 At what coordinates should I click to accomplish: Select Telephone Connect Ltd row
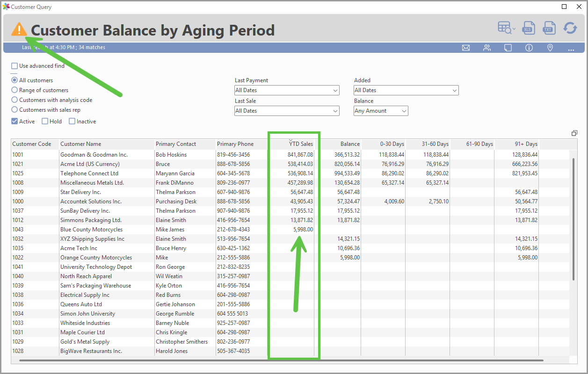(290, 173)
